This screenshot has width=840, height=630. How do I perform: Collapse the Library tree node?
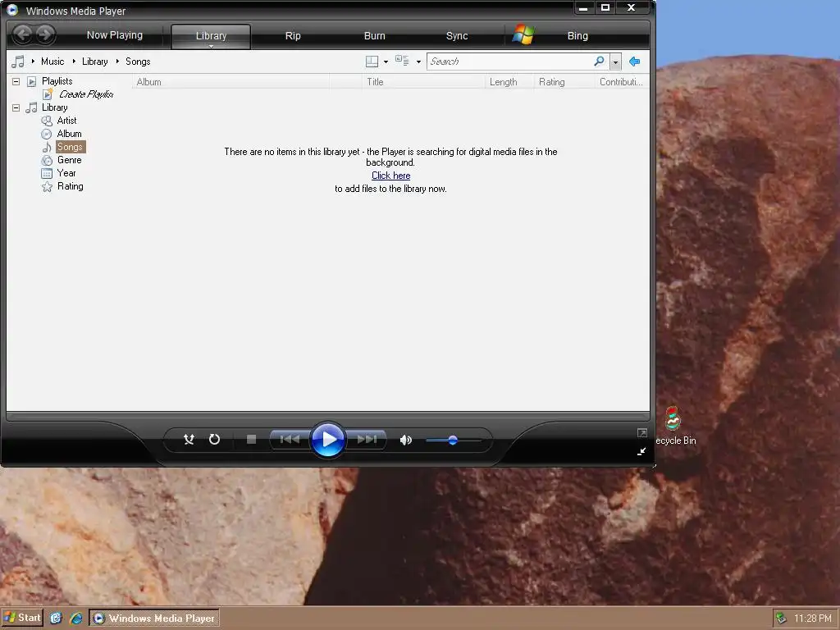(16, 107)
